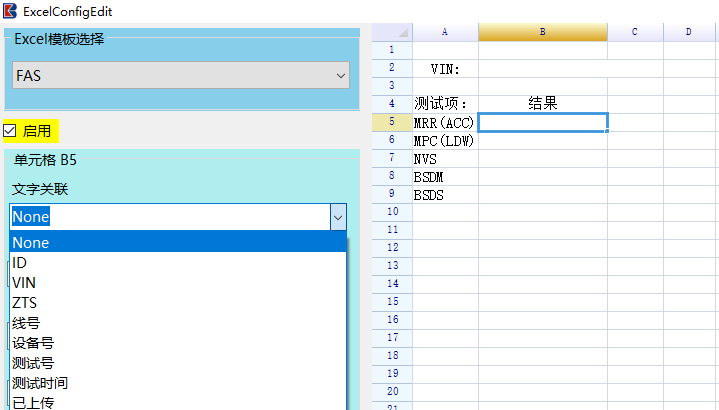
Task: Select 线号 from the dropdown list
Action: tap(178, 323)
